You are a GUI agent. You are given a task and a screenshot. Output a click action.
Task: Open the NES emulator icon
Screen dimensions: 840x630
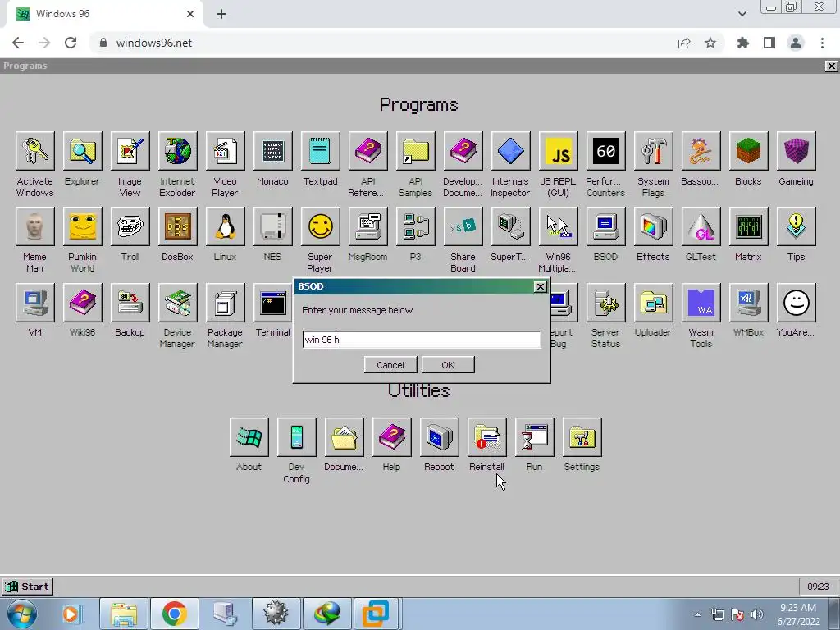point(272,226)
